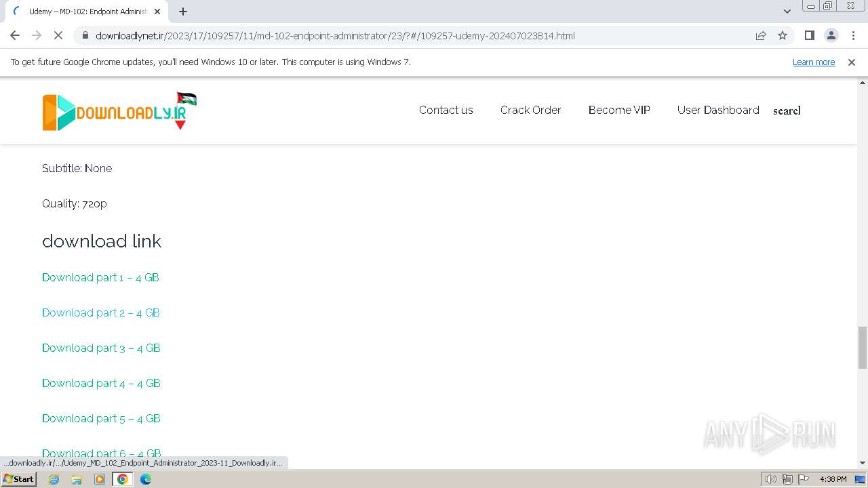Screen dimensions: 868x488
Task: Click the scrollbar down arrow
Action: [x=863, y=463]
